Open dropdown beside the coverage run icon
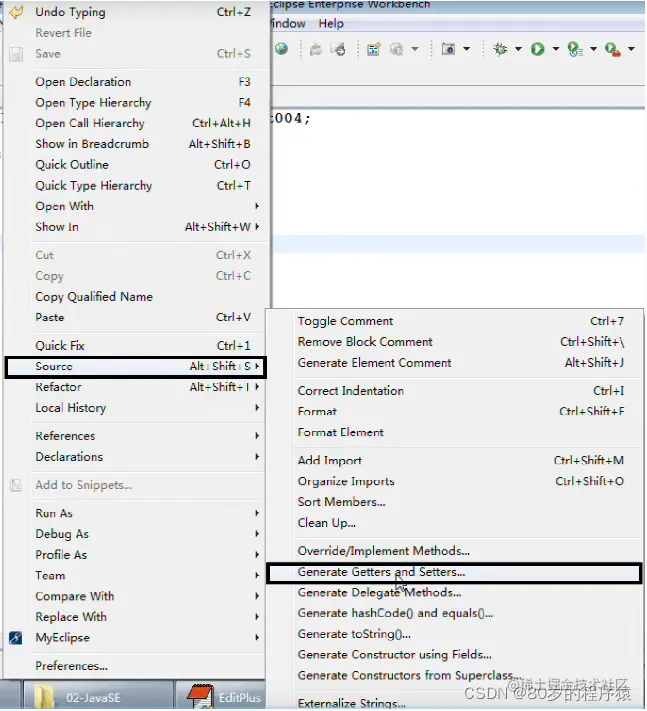The width and height of the screenshot is (647, 711). (593, 49)
